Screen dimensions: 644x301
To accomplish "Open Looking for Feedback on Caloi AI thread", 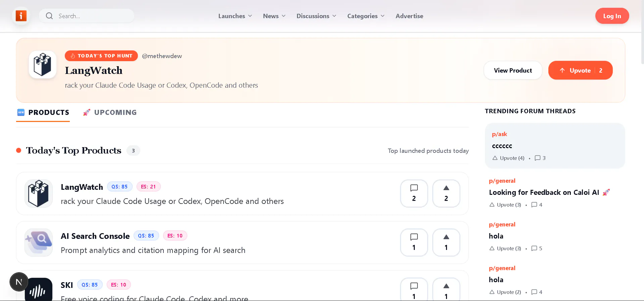I will click(549, 192).
